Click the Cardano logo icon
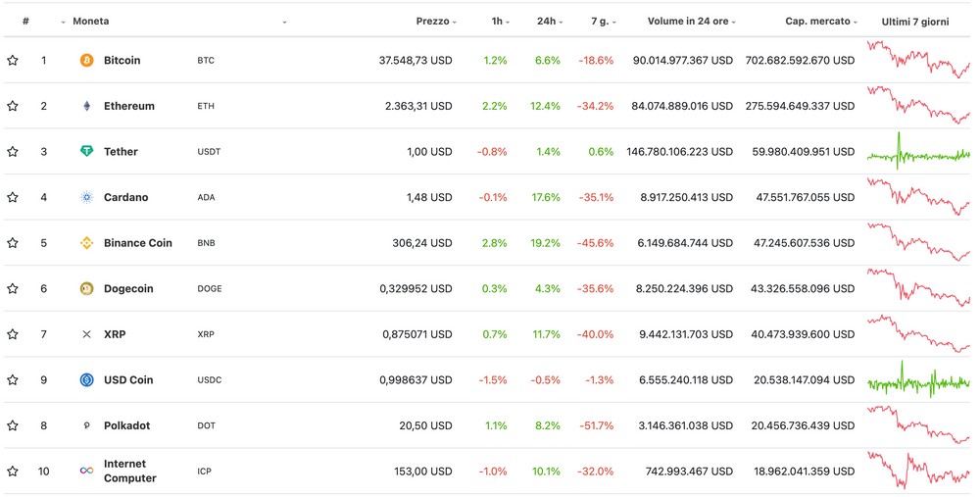 86,197
